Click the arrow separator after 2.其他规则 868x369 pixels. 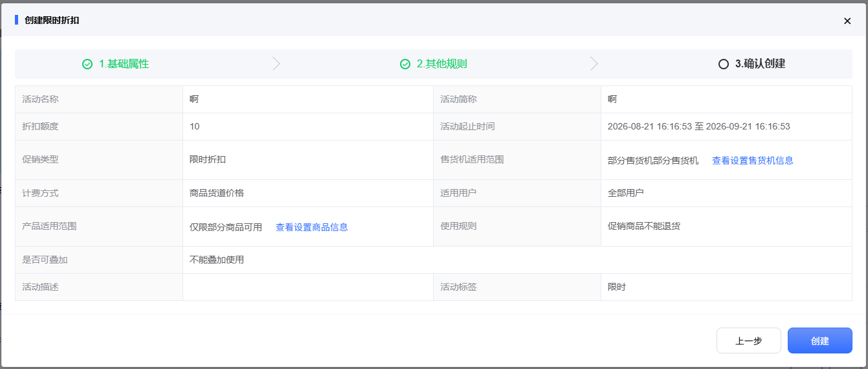click(x=594, y=63)
